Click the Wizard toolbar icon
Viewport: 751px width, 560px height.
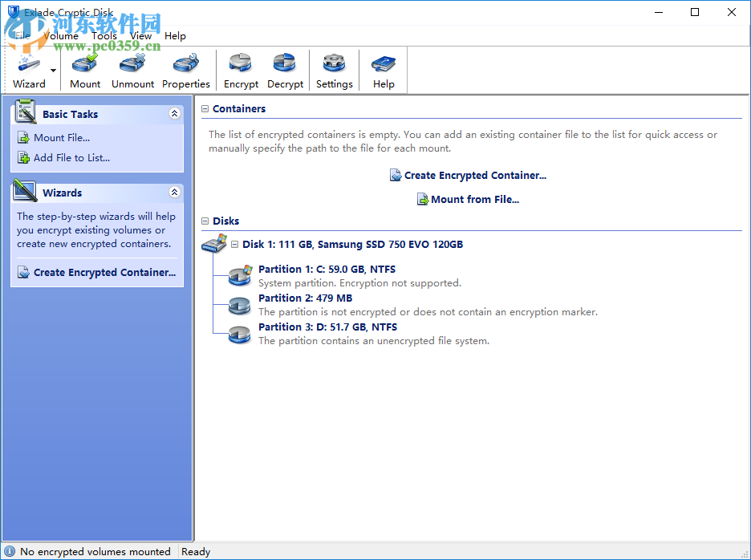click(x=29, y=64)
